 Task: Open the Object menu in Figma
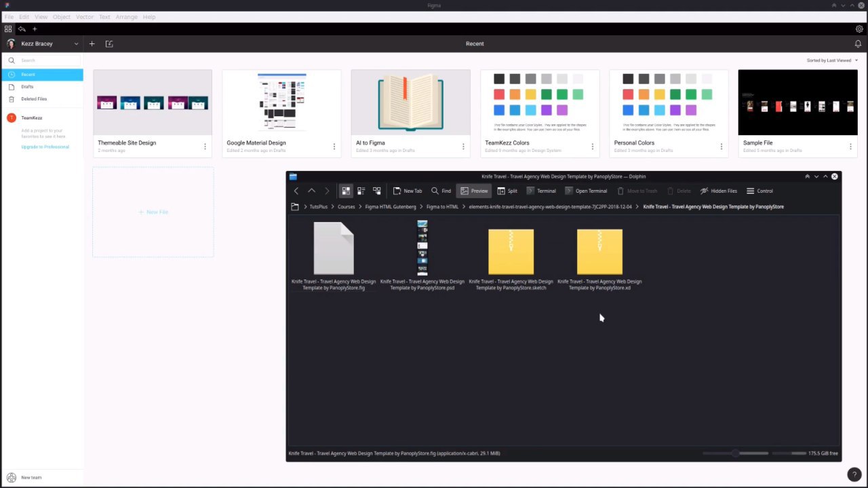[x=62, y=17]
